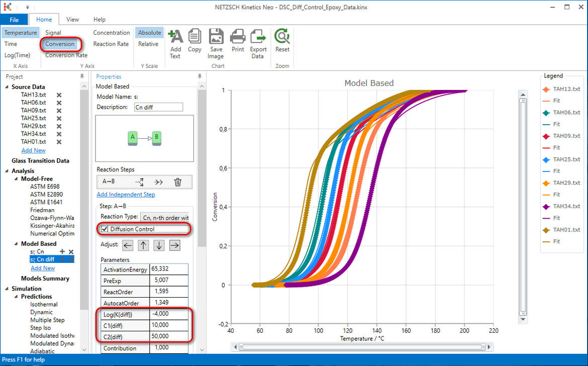This screenshot has width=588, height=366.
Task: Click the Add Independent Step link
Action: point(126,195)
